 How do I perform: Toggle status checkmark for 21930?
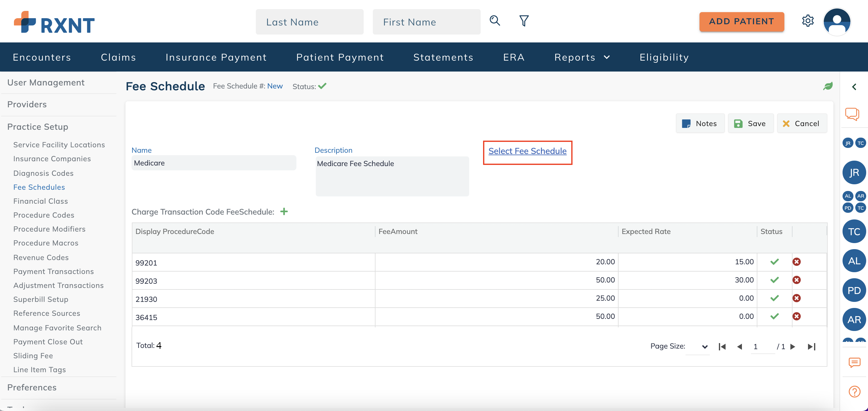(774, 298)
